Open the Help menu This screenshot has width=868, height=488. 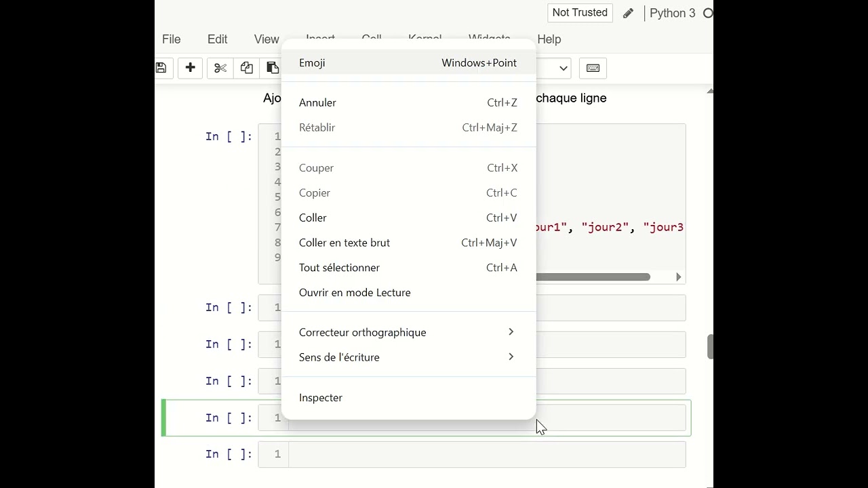point(549,39)
